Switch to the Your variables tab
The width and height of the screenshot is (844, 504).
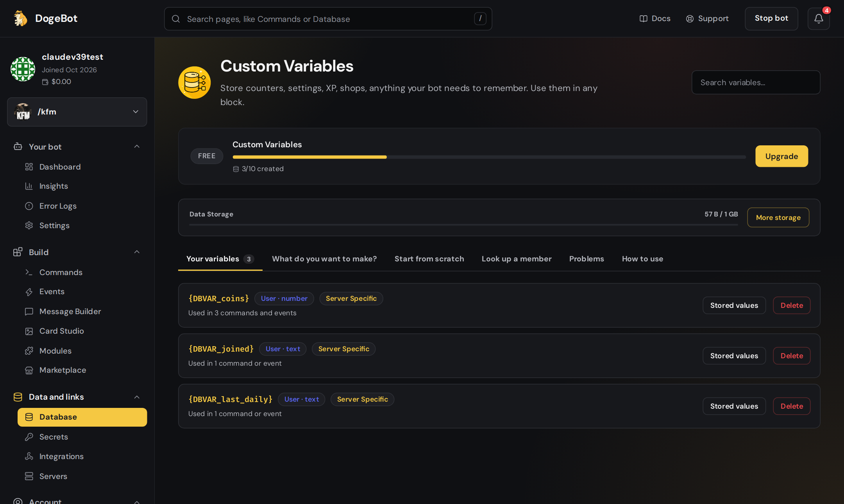pyautogui.click(x=220, y=259)
